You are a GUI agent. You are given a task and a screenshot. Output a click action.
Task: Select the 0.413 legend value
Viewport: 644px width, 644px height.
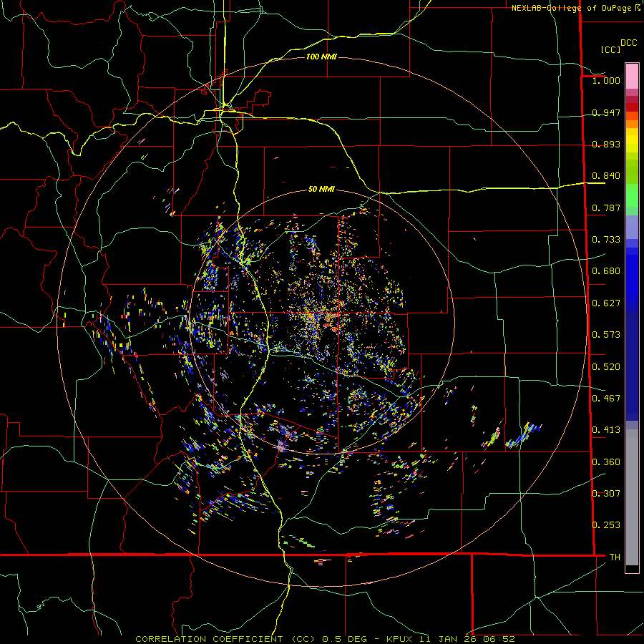coord(606,430)
